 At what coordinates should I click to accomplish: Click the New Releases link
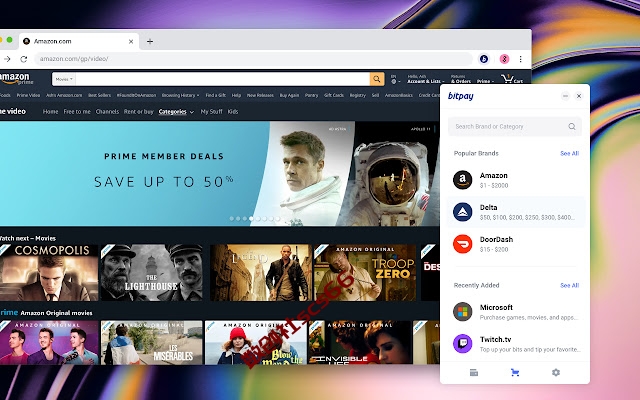pyautogui.click(x=260, y=95)
